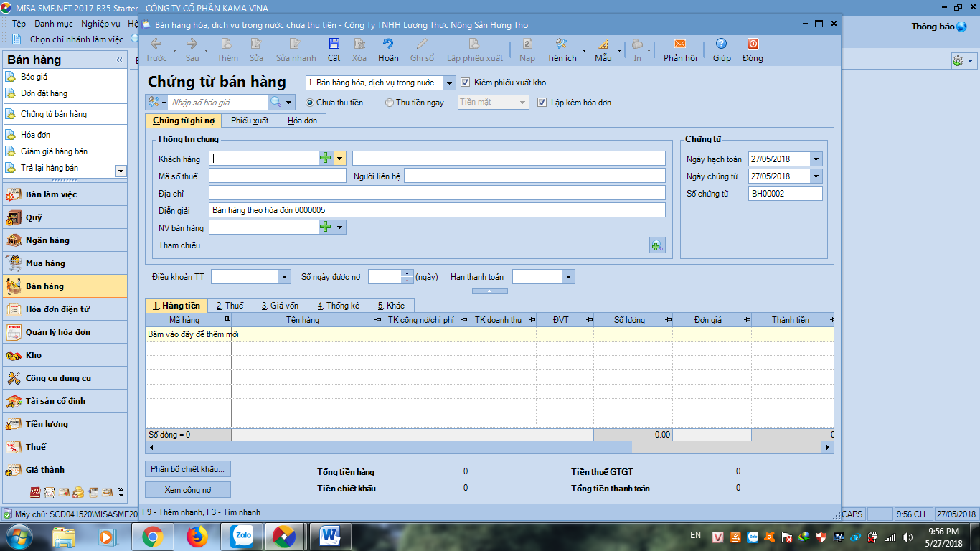Click the Sửa nhanh toolbar icon
The width and height of the screenshot is (980, 551).
[296, 44]
